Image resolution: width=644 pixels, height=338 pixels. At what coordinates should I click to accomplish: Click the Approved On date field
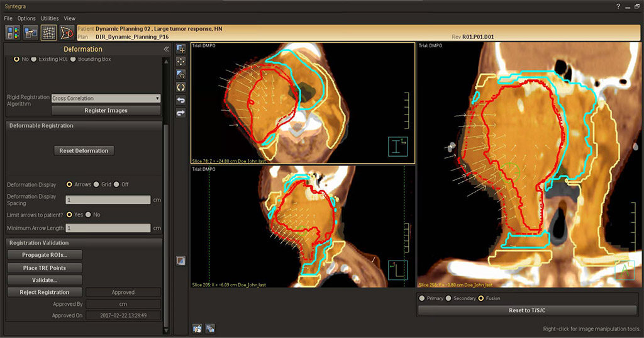point(123,316)
